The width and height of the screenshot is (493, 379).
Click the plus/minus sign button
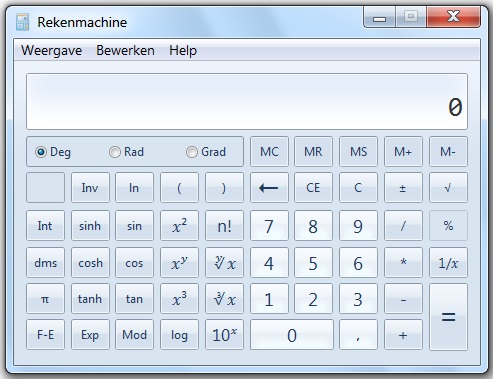(x=403, y=188)
